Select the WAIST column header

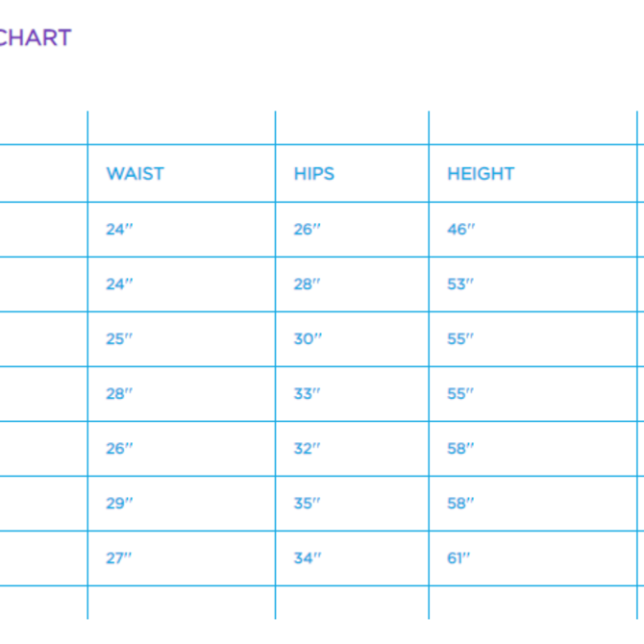coord(135,174)
